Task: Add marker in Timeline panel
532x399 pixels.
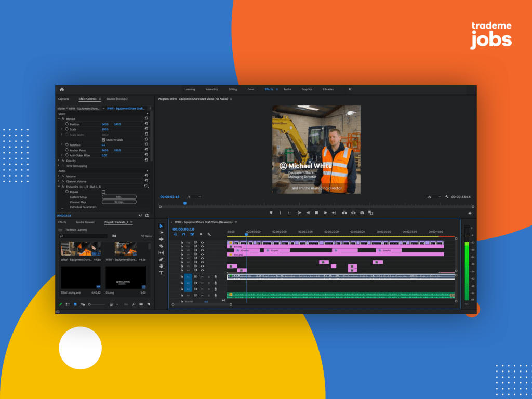Action: click(x=201, y=234)
